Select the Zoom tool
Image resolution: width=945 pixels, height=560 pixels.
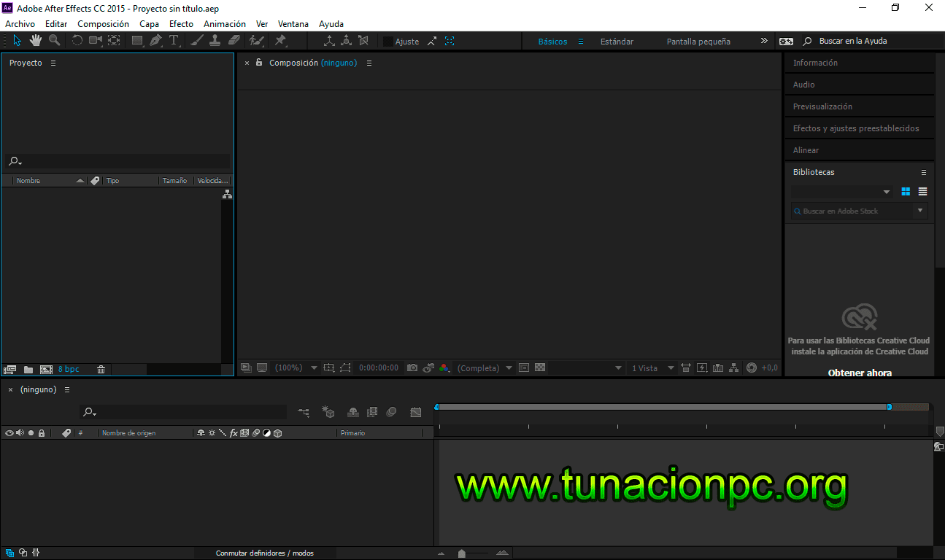[x=54, y=41]
